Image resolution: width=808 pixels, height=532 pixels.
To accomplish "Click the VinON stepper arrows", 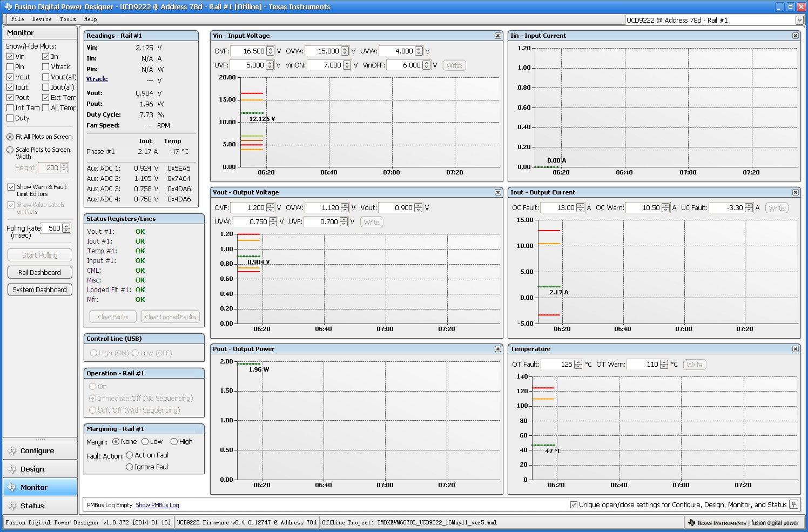I will click(347, 65).
